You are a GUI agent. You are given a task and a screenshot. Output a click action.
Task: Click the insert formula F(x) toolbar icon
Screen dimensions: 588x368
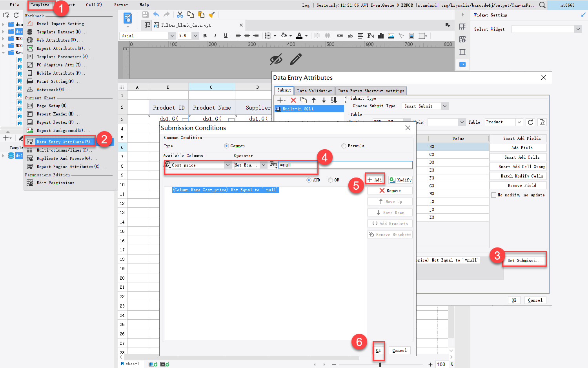(370, 36)
